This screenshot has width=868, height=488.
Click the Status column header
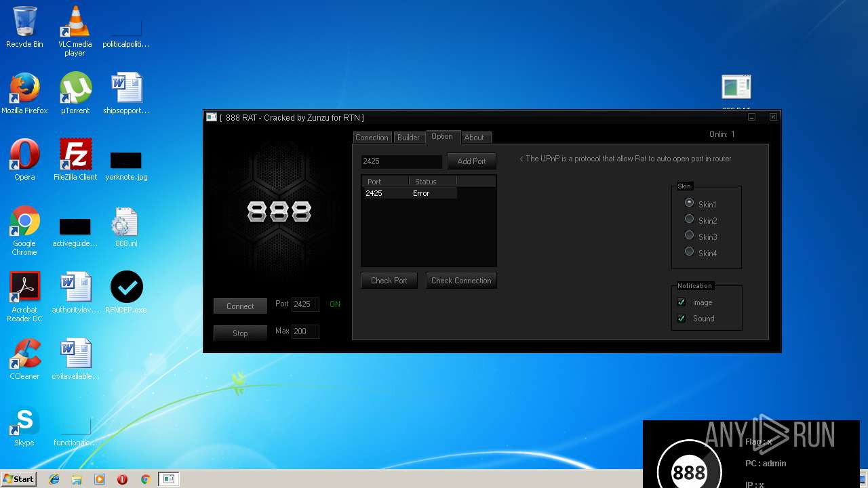point(433,182)
